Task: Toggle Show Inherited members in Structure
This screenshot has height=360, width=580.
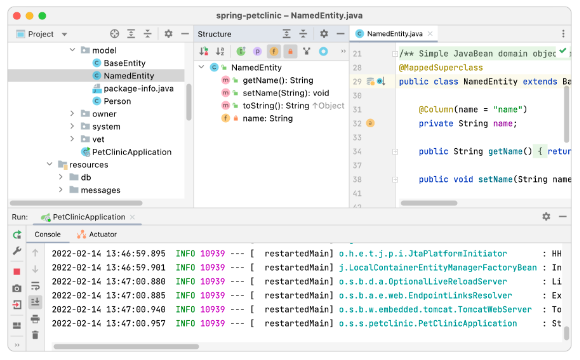Action: (x=241, y=51)
